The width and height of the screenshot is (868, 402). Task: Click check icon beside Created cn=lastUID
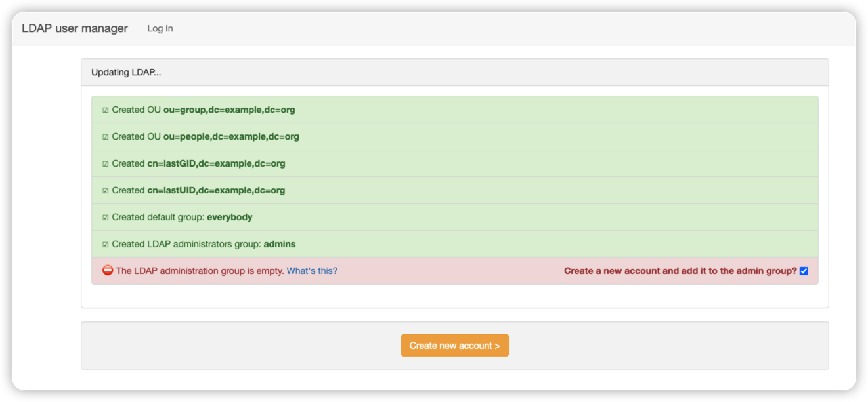[105, 191]
